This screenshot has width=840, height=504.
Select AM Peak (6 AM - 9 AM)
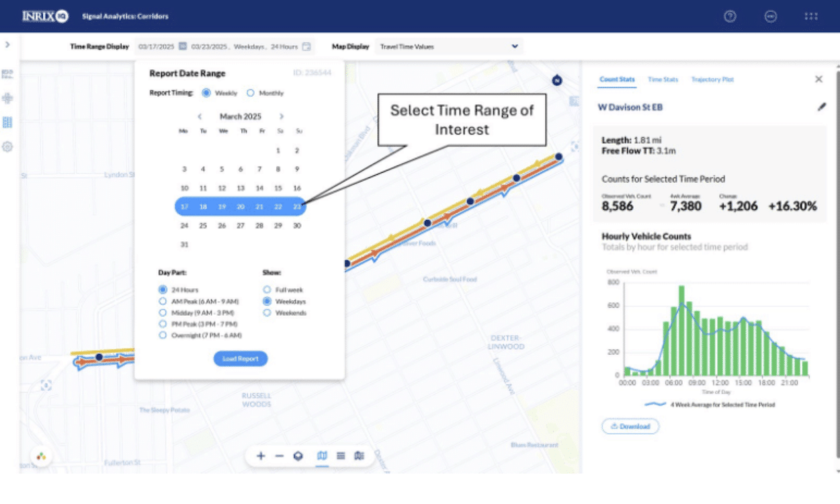point(163,301)
